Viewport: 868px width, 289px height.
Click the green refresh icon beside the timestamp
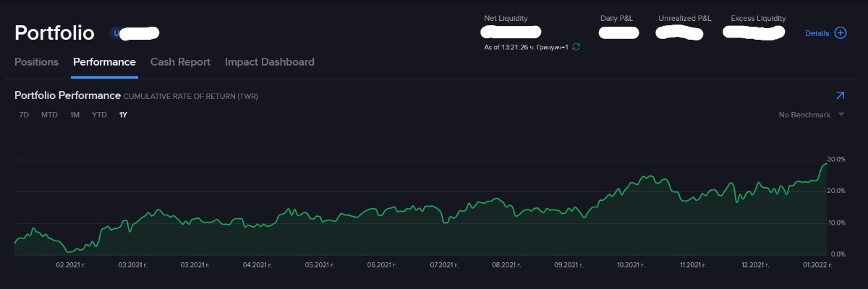[x=576, y=47]
